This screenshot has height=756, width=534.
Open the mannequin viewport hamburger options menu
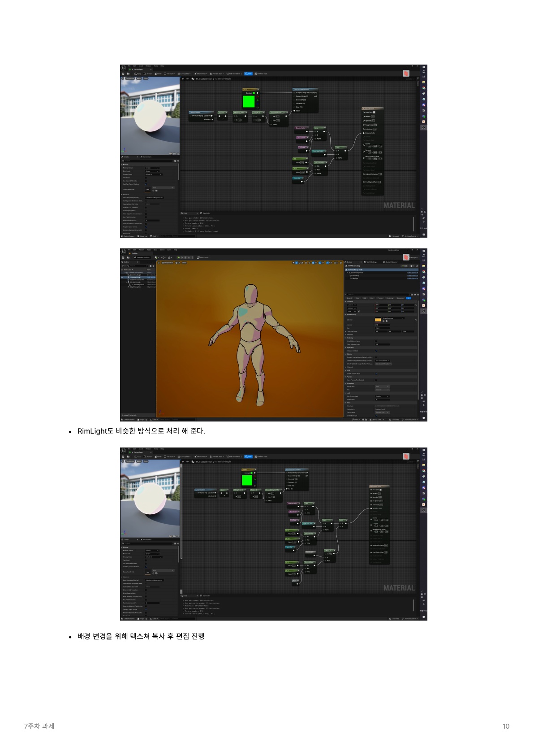[159, 263]
